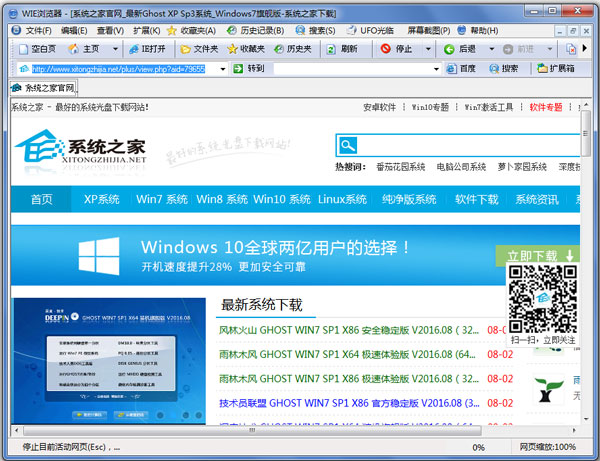Click the toolbar overflow arrow at the right end
The width and height of the screenshot is (600, 461).
point(584,48)
